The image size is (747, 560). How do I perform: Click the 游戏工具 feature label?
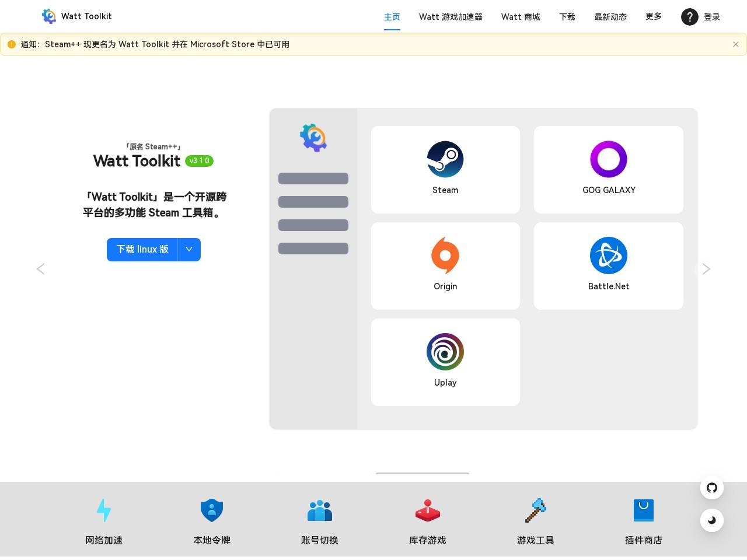536,540
